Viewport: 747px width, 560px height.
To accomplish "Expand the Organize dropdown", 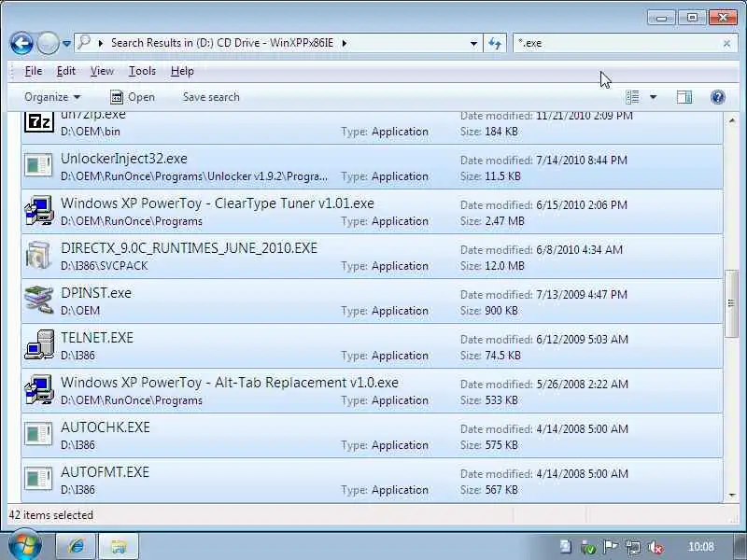I will (x=52, y=97).
